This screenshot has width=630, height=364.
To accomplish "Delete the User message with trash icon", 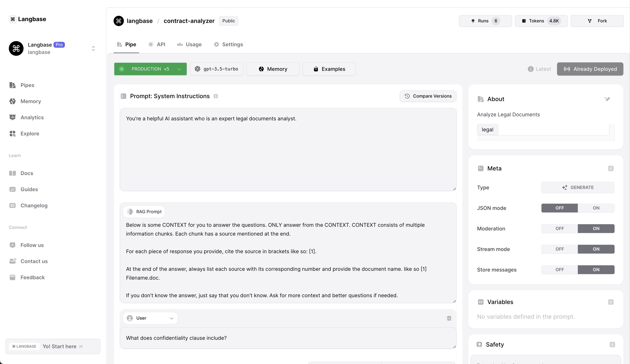I will 449,318.
